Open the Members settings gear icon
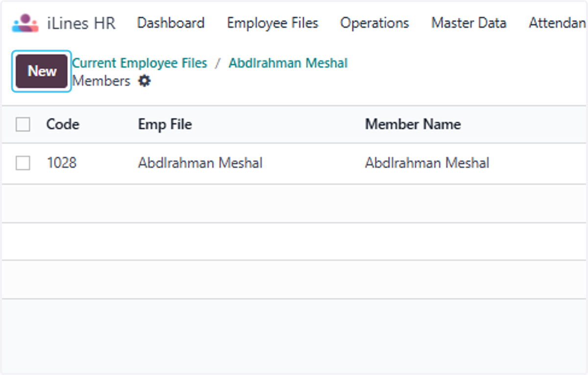The image size is (588, 375). 144,81
